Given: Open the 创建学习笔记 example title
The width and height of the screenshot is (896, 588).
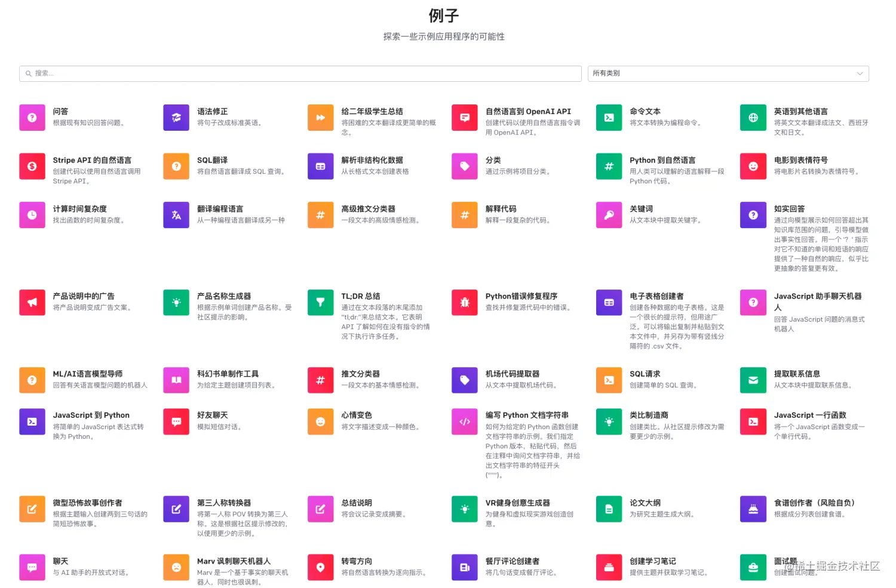Looking at the screenshot, I should pyautogui.click(x=653, y=561).
